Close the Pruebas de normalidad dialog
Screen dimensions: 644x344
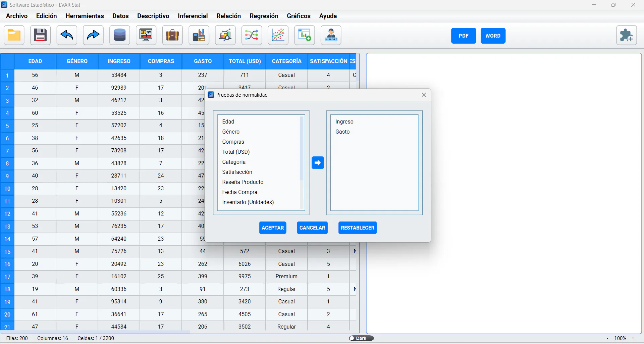[424, 95]
